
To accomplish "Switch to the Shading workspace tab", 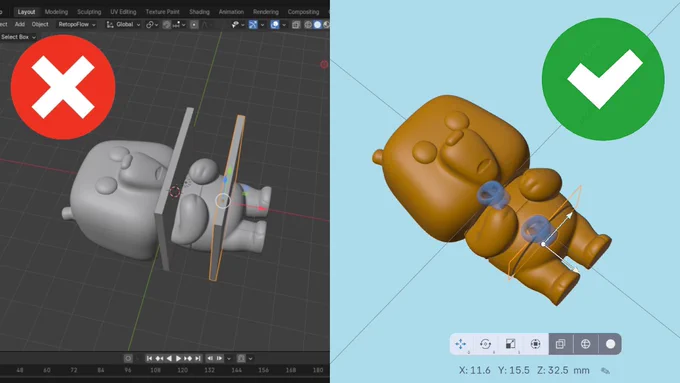I will pos(199,12).
